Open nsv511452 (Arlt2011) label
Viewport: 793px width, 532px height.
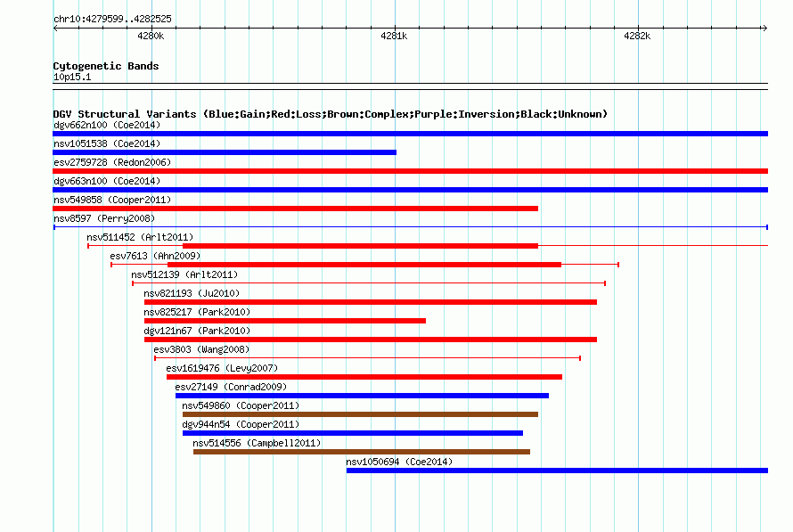point(140,237)
